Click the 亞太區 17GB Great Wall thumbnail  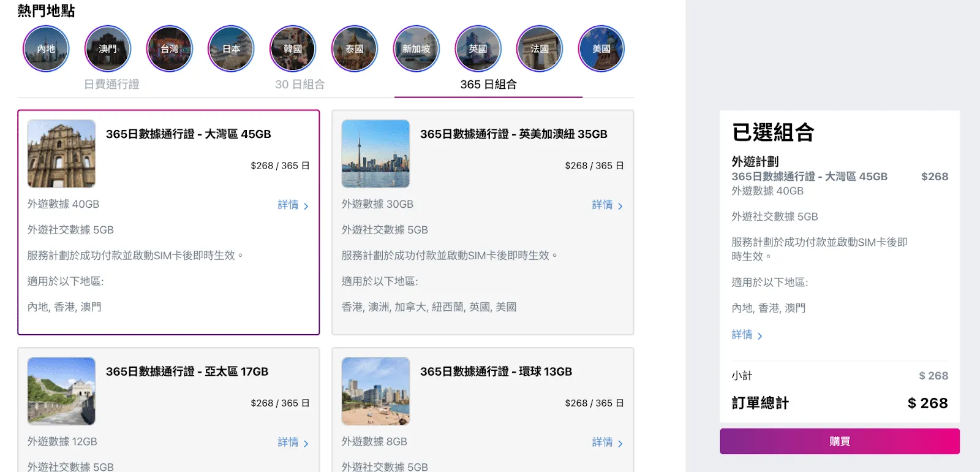pos(61,391)
